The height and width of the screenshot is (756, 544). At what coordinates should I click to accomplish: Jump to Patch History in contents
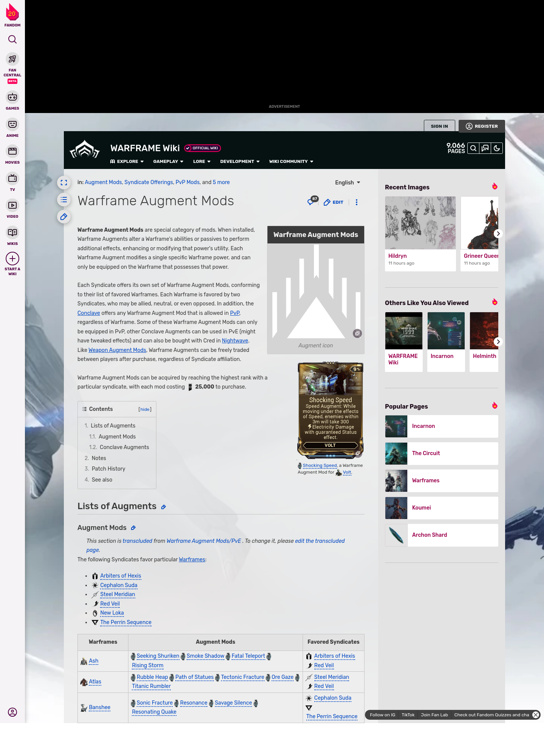(108, 469)
